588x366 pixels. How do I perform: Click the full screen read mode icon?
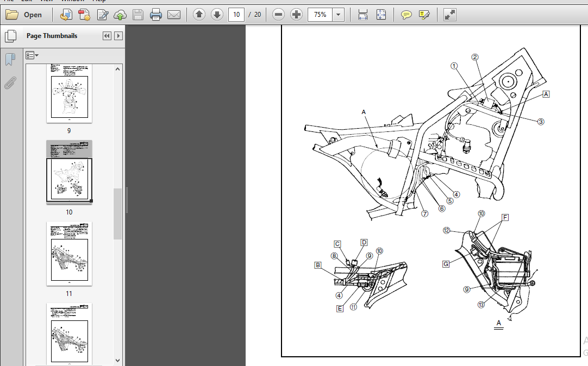point(449,15)
